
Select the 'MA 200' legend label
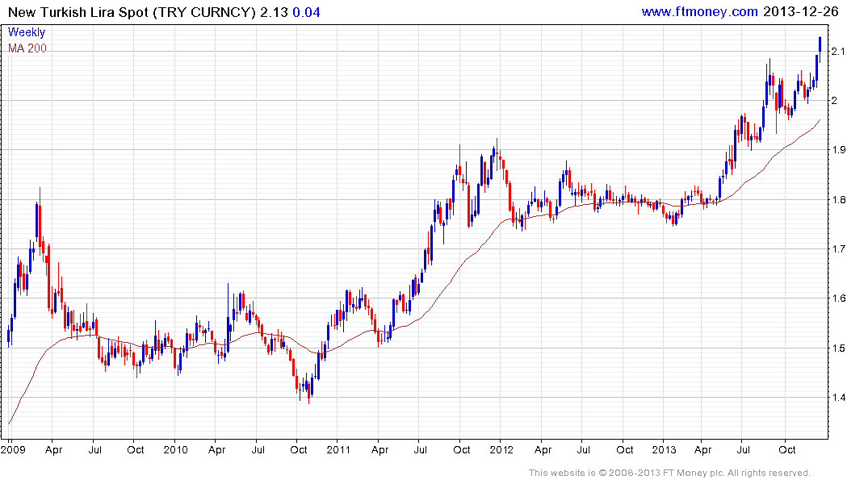point(27,48)
